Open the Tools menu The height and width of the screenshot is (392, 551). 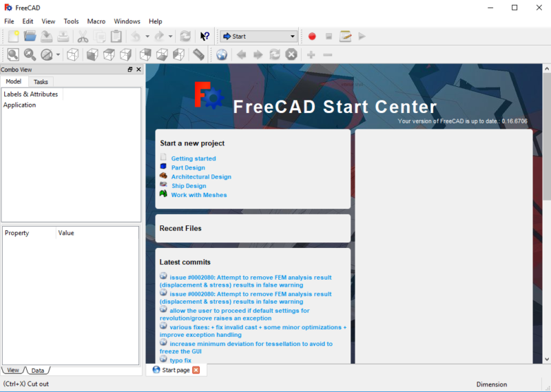71,21
